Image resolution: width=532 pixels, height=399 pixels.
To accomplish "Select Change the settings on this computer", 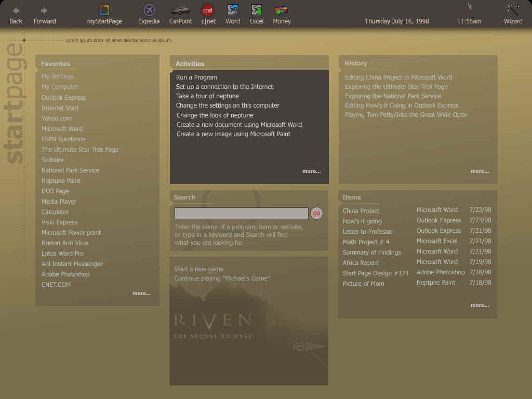I will 228,105.
